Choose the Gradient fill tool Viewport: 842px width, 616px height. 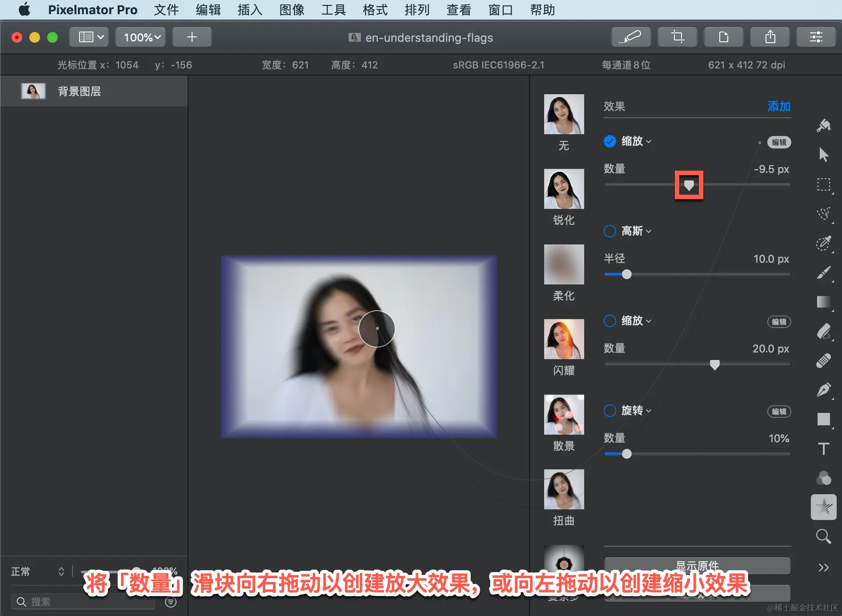point(823,302)
